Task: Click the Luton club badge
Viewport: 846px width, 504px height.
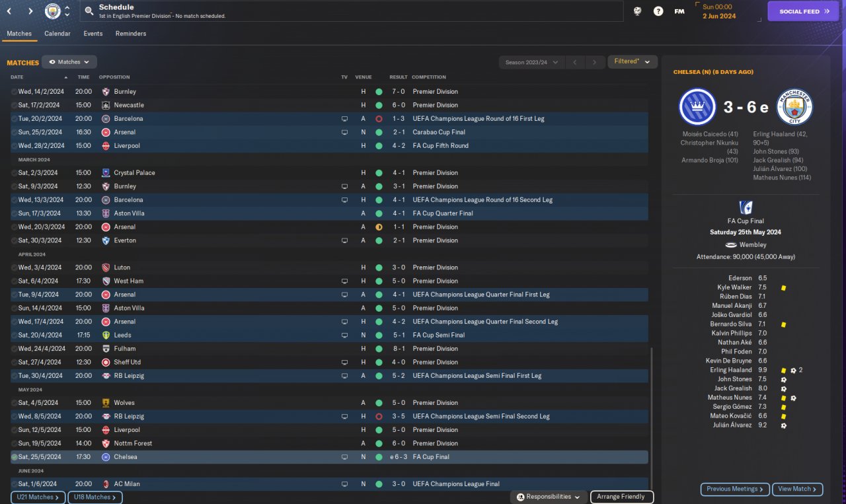Action: point(106,268)
